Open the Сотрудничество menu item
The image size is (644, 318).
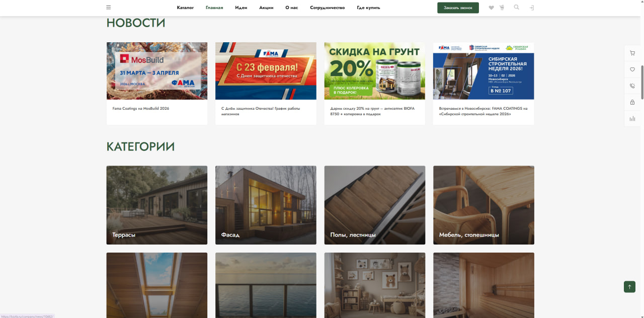(328, 8)
